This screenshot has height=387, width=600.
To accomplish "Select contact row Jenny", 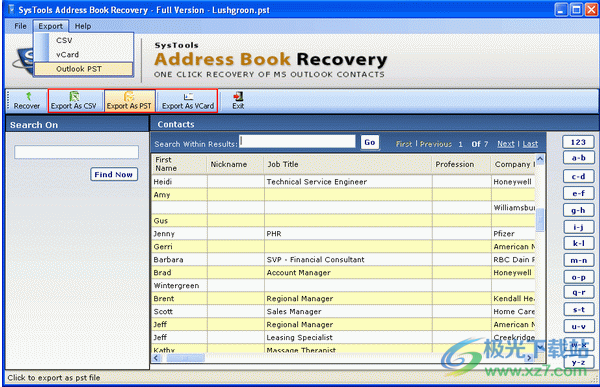I will [343, 234].
